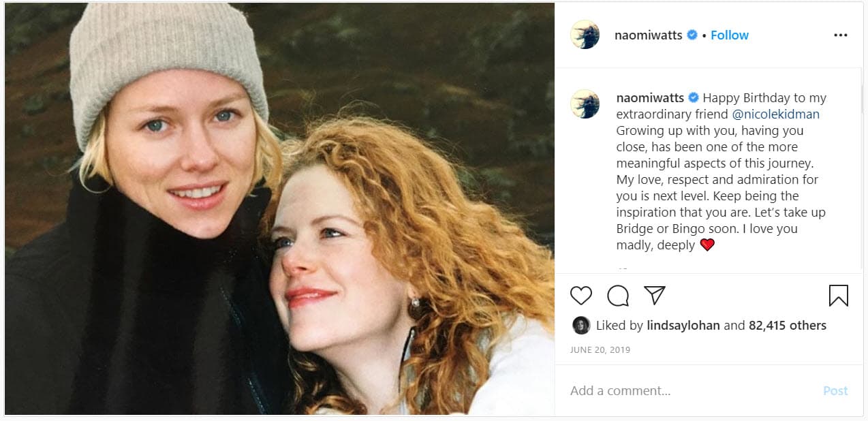Click the JUNE 20, 2019 timestamp
The width and height of the screenshot is (868, 421).
point(600,349)
